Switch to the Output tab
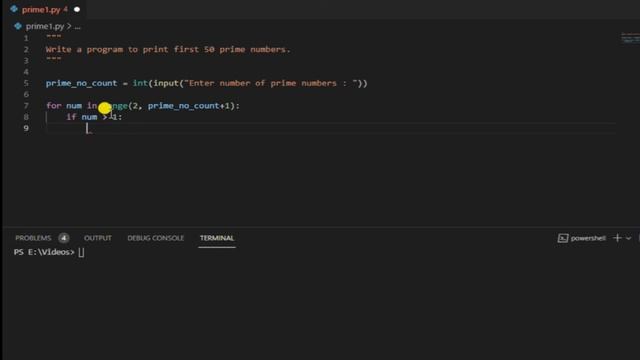 98,238
